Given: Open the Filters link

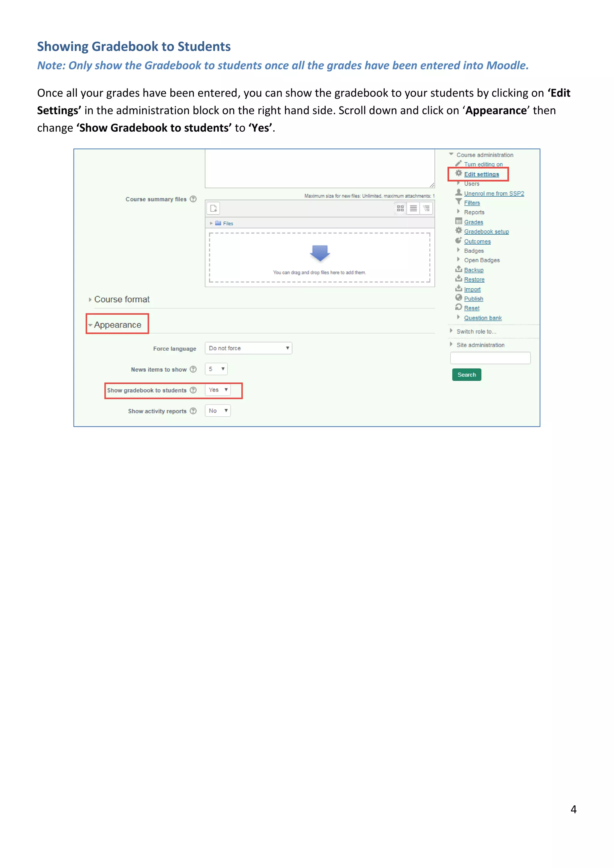Looking at the screenshot, I should click(472, 203).
